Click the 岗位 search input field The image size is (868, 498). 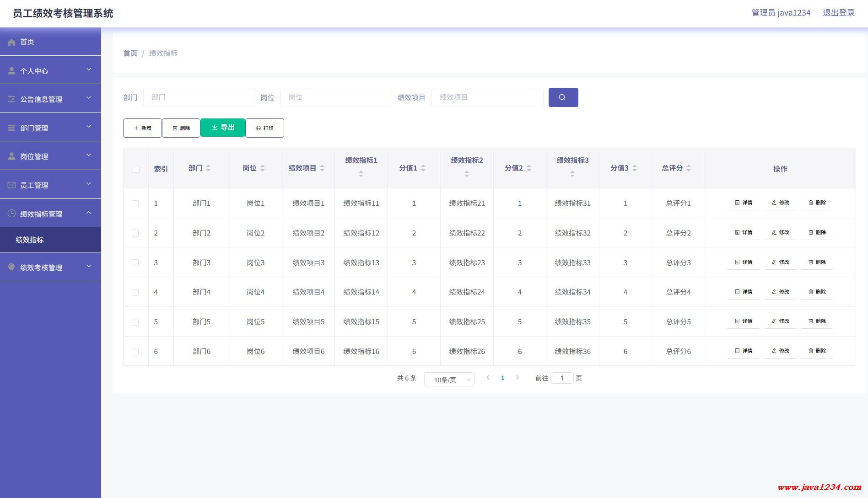[x=336, y=97]
